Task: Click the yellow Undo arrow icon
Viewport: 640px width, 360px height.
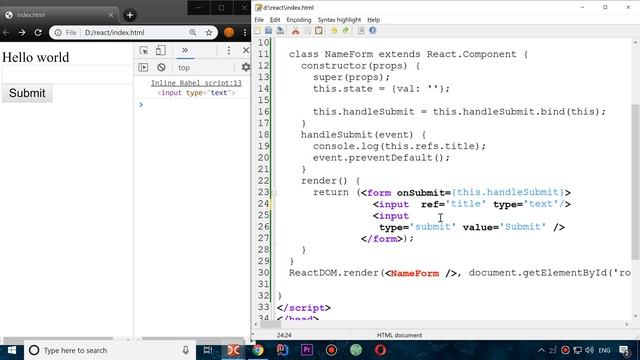Action: coord(334,31)
